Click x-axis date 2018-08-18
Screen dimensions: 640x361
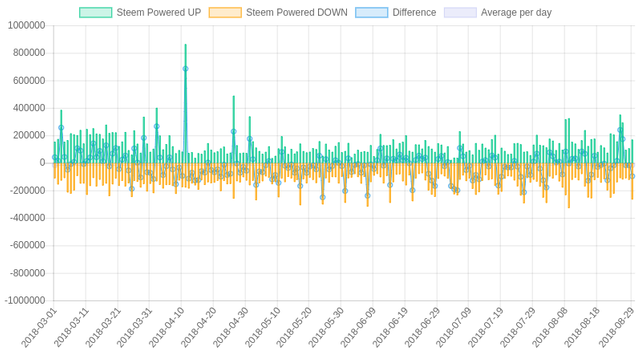tap(581, 328)
